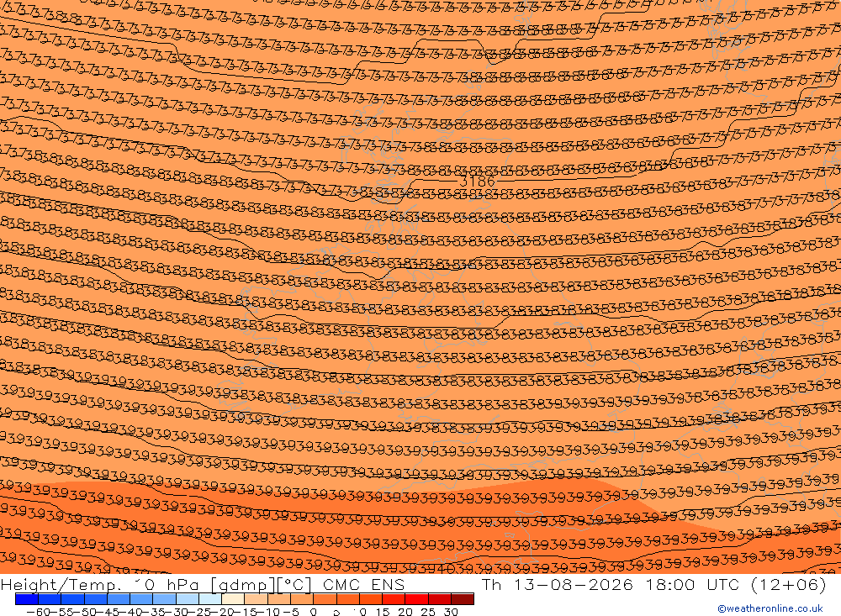Screen dimensions: 841x616
Task: Click the pale cream legend swatch between -20 and -15
Action: (x=233, y=599)
